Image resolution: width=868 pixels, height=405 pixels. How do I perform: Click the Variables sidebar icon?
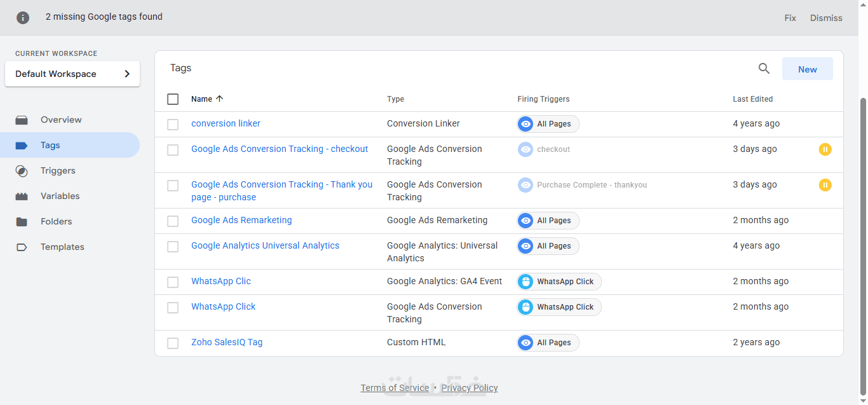(22, 196)
